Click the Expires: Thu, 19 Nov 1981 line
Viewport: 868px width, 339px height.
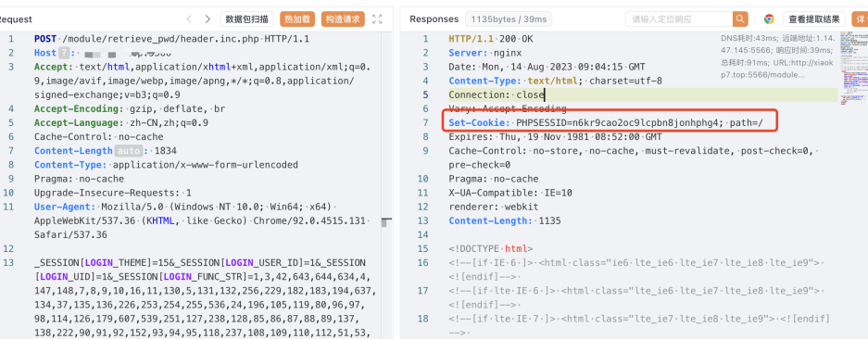tap(555, 137)
